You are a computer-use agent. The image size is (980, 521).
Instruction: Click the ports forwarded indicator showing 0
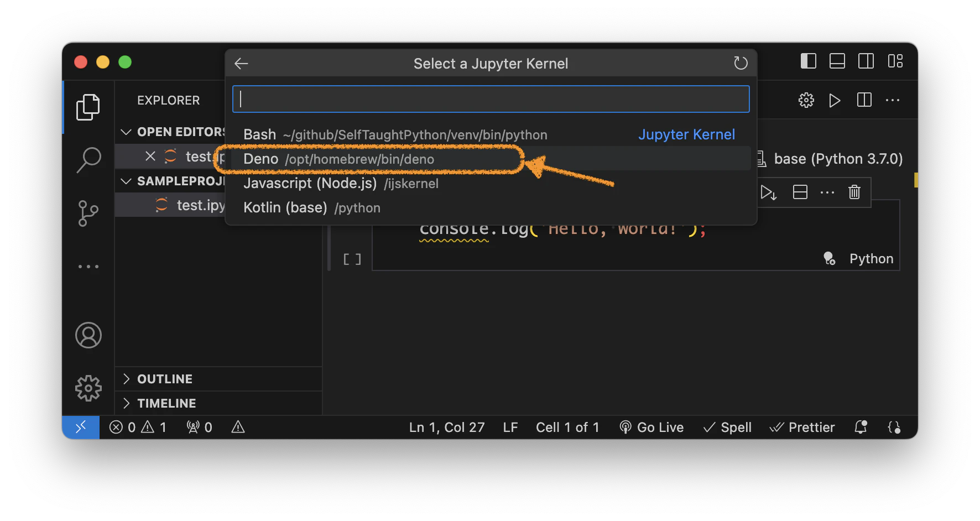[200, 427]
